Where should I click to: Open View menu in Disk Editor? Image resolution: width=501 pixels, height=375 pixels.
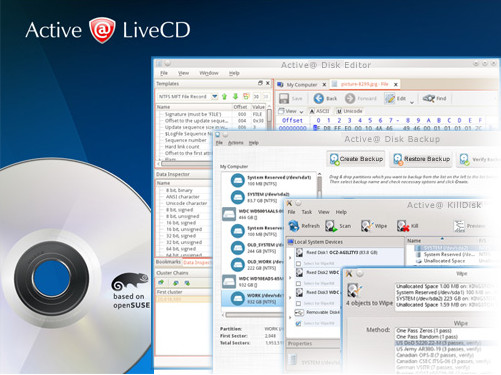coord(183,73)
